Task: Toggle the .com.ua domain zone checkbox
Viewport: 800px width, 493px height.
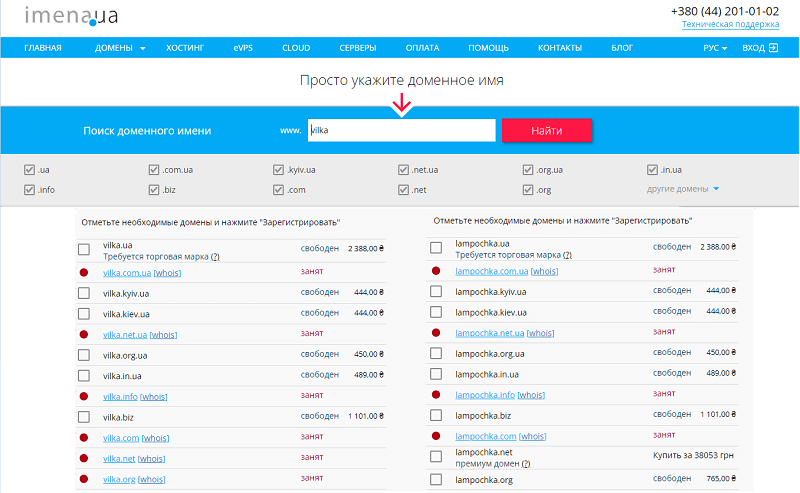Action: tap(154, 169)
